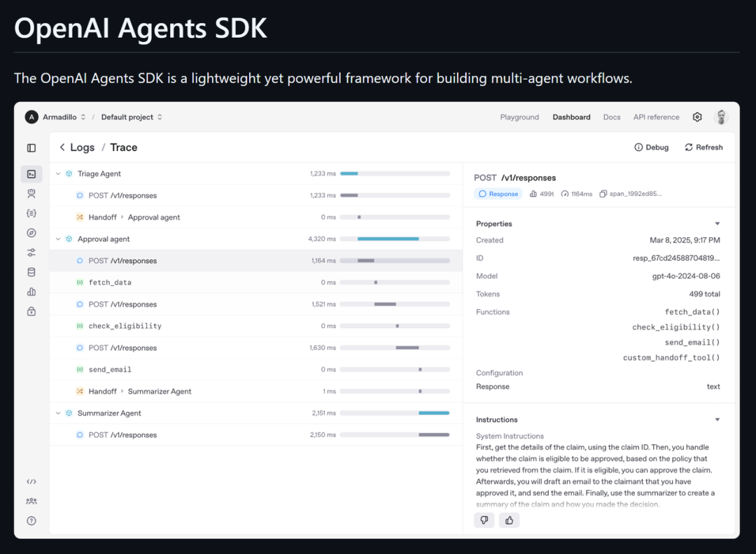
Task: Navigate back to Logs breadcrumb
Action: [x=83, y=148]
